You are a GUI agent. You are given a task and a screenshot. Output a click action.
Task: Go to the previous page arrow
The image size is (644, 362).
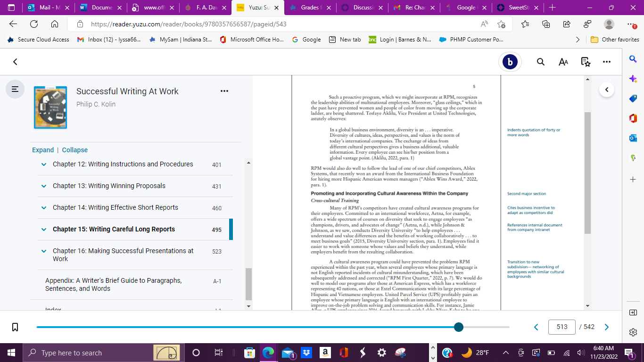tap(536, 327)
